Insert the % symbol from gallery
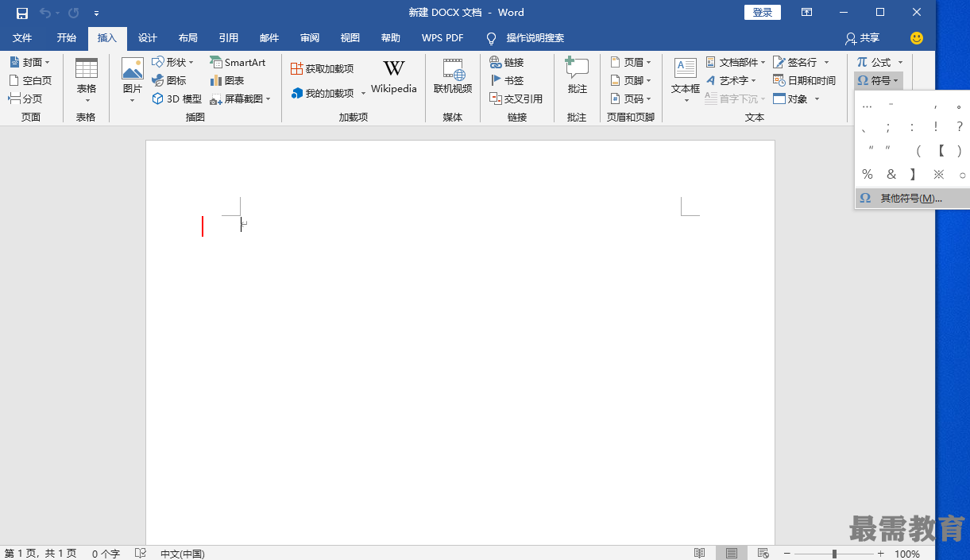The height and width of the screenshot is (560, 970). click(868, 174)
